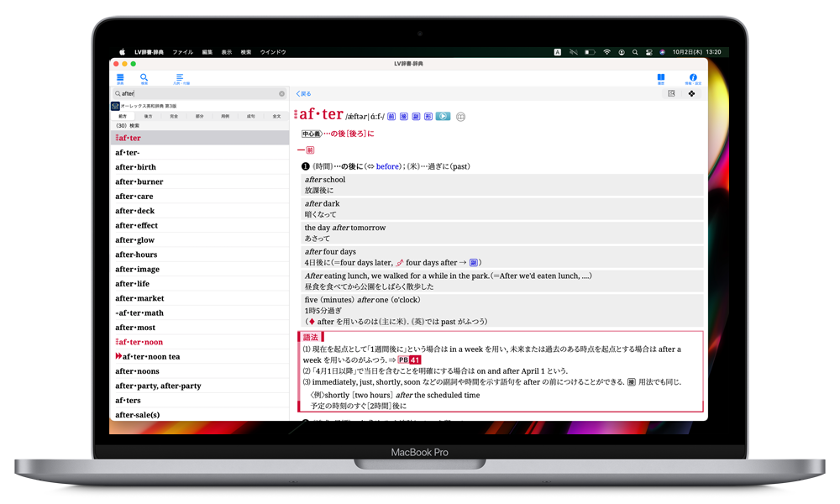Open the 情報・設定 info icon
The width and height of the screenshot is (840, 504).
tap(693, 78)
